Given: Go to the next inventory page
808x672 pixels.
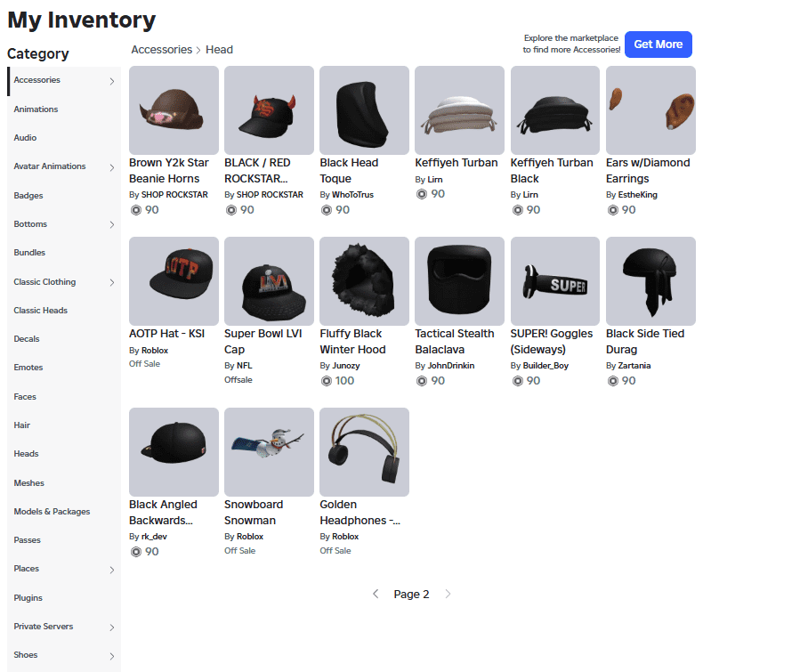Looking at the screenshot, I should 448,595.
